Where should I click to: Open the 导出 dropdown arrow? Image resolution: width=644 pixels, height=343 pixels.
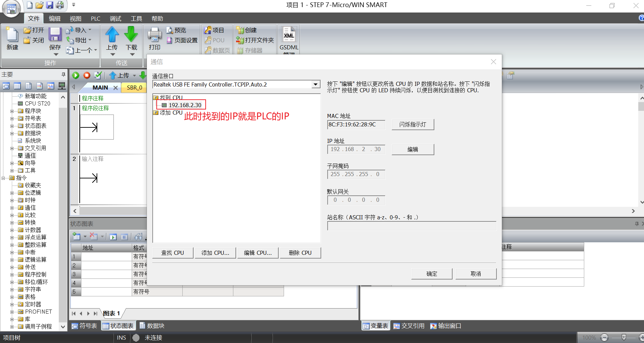click(90, 40)
